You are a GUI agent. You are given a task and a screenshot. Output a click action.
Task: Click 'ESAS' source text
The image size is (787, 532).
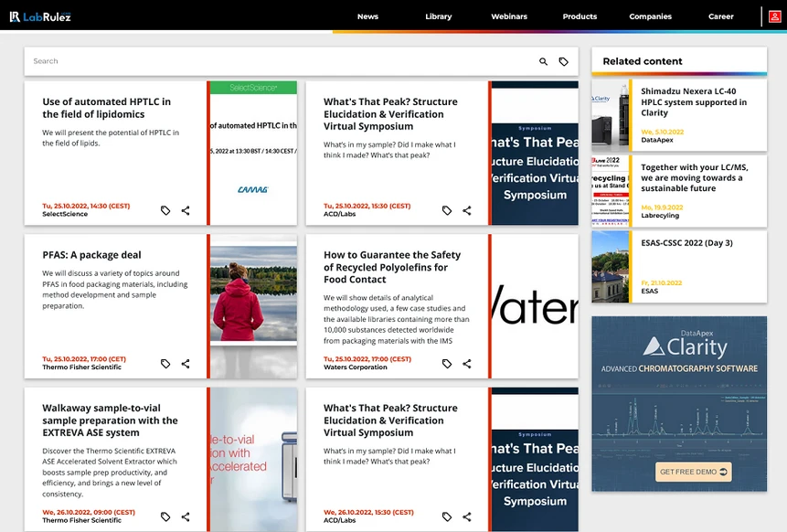coord(649,291)
